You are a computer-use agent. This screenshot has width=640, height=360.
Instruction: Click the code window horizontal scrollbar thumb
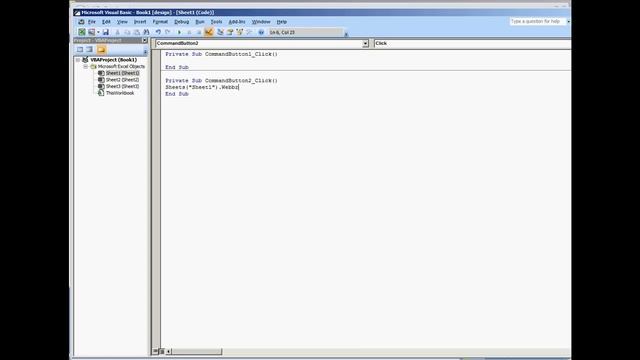click(197, 351)
